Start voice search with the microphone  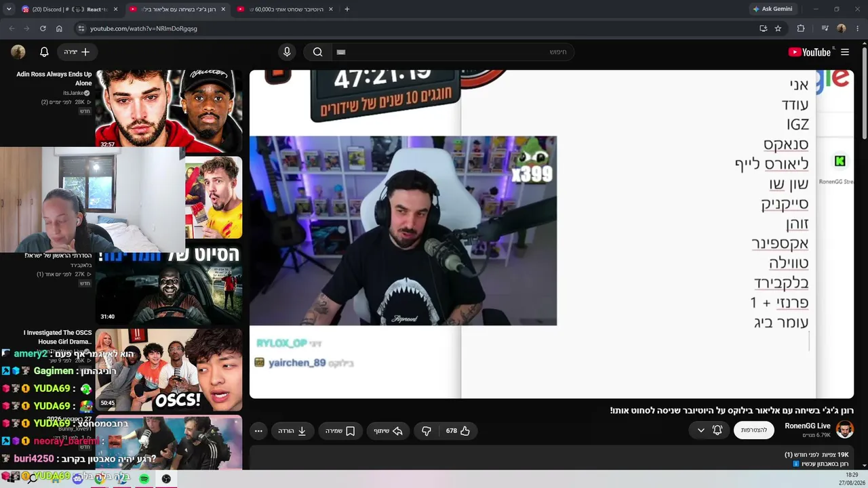(x=287, y=52)
